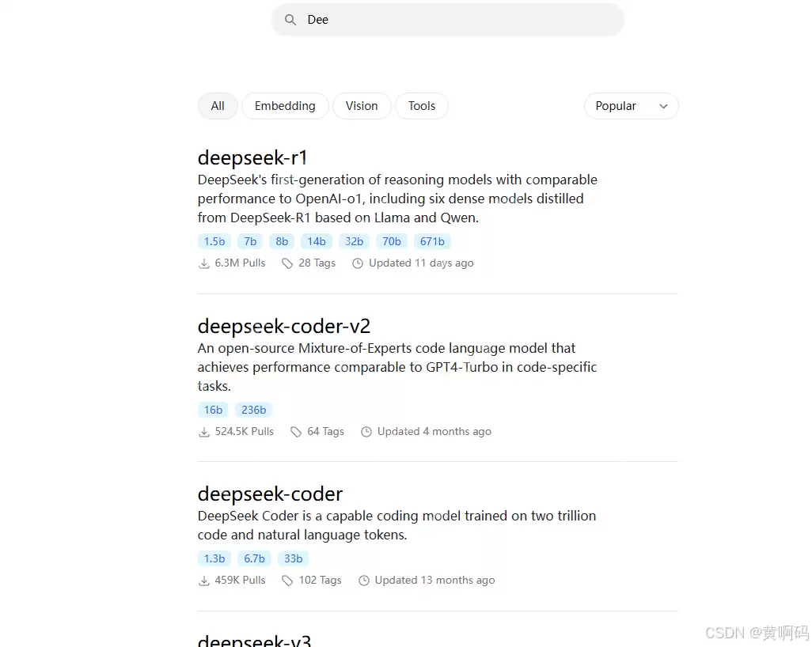The width and height of the screenshot is (812, 647).
Task: Select the 671b size tag for deepseek-r1
Action: [432, 241]
